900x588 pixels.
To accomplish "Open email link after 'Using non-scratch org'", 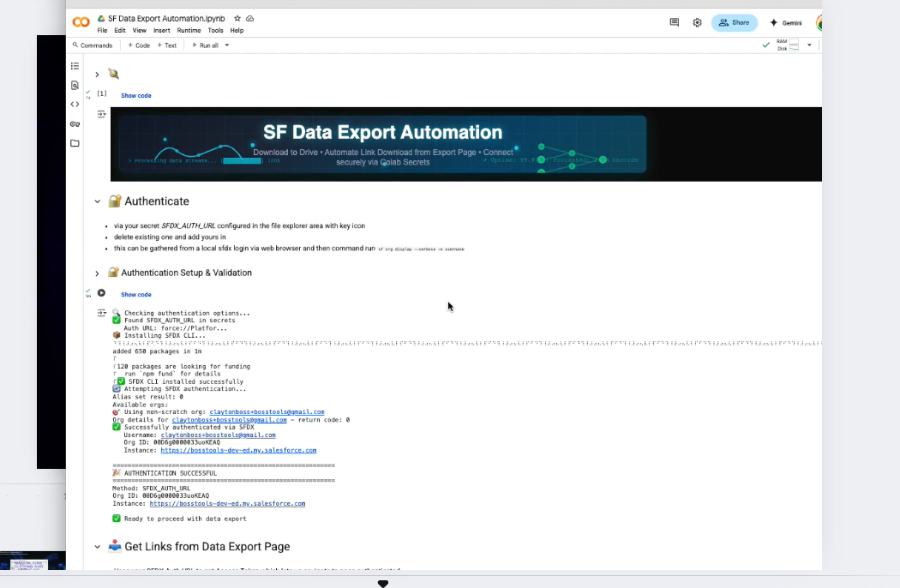I will (x=267, y=411).
